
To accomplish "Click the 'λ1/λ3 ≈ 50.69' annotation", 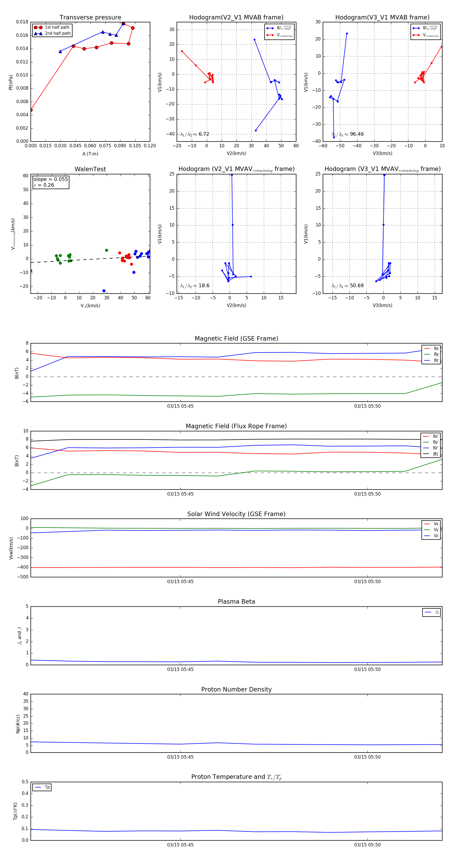I will pyautogui.click(x=347, y=286).
